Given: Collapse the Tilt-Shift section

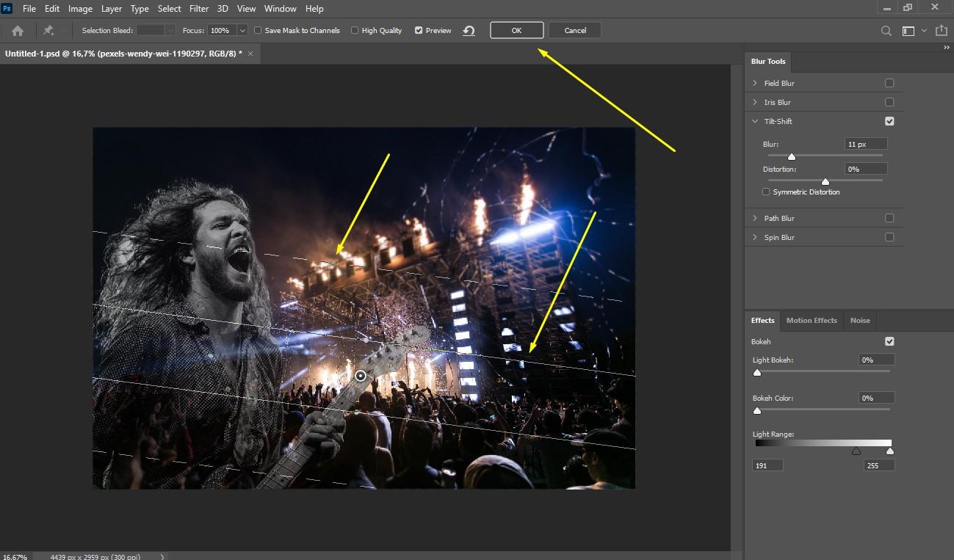Looking at the screenshot, I should click(x=755, y=121).
